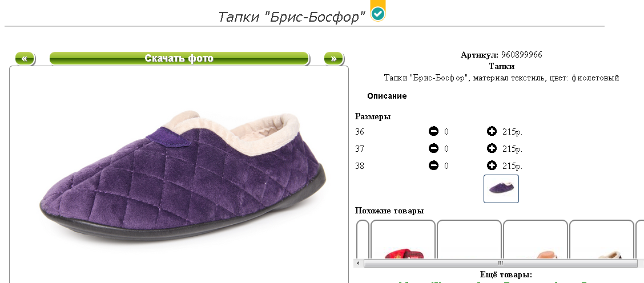Open the red slipper similar product

pos(403,240)
